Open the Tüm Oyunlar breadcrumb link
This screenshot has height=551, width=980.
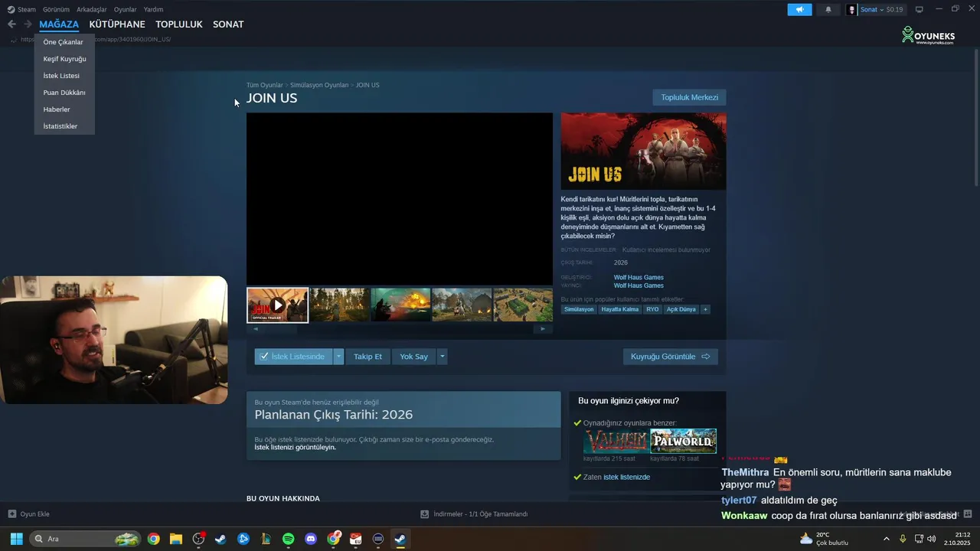(264, 85)
